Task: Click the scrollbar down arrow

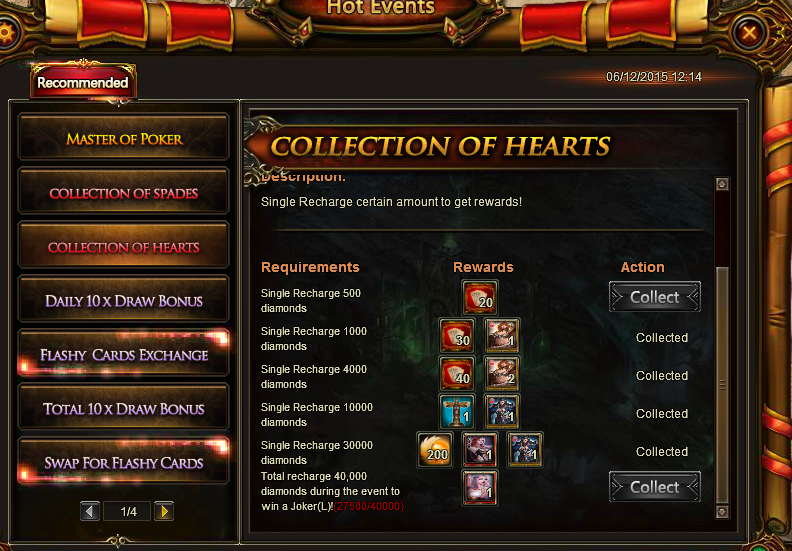Action: (722, 511)
